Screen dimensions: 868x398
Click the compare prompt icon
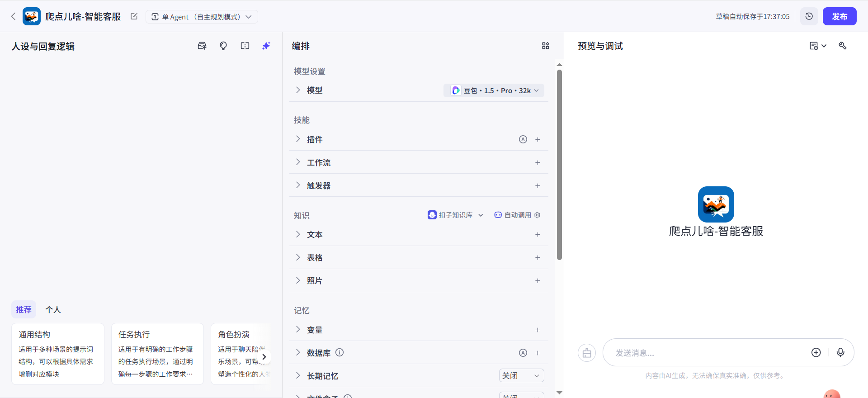point(245,46)
